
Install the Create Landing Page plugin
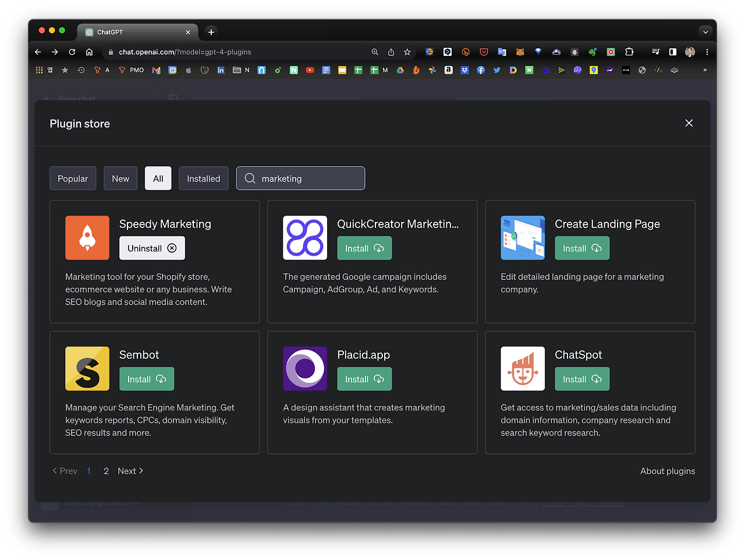point(582,248)
